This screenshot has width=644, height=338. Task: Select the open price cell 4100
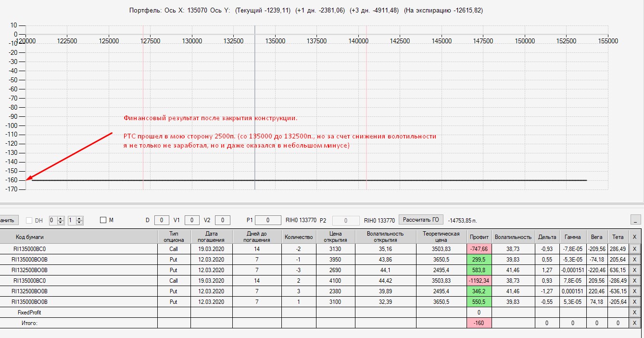click(x=335, y=280)
